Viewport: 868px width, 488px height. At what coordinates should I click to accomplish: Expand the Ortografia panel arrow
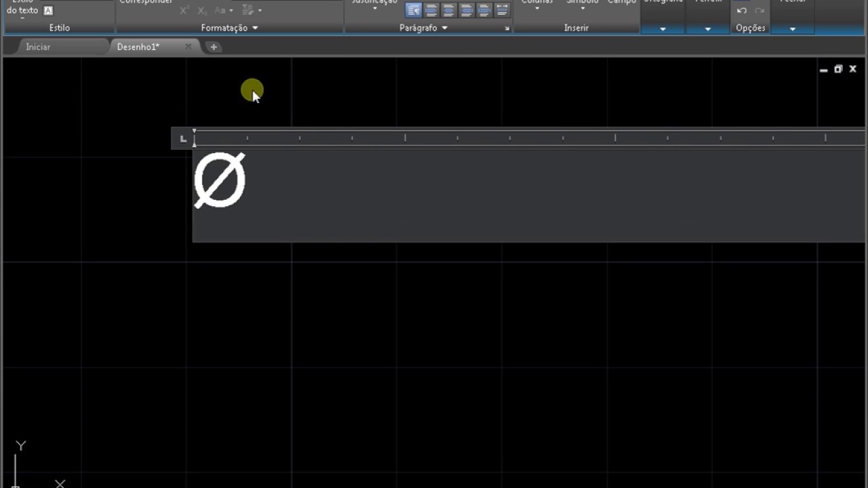tap(663, 29)
